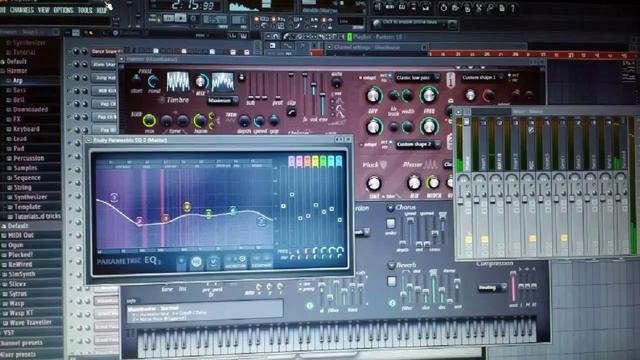Screen dimensions: 640x360
Task: Click the online news bar
Action: tap(414, 23)
